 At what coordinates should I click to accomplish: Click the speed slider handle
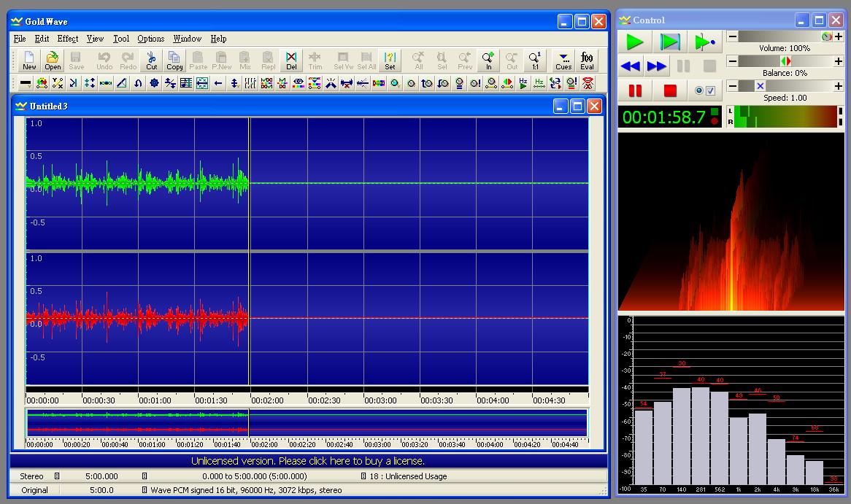pos(760,86)
